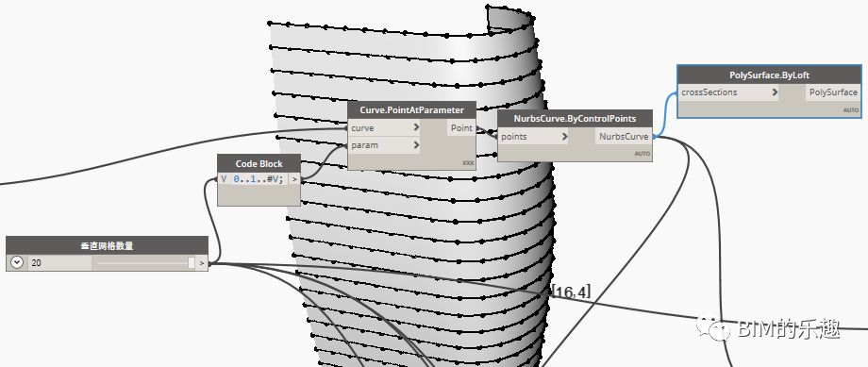
Task: Open the param port chevron on Curve.PointAtParameter
Action: (416, 145)
